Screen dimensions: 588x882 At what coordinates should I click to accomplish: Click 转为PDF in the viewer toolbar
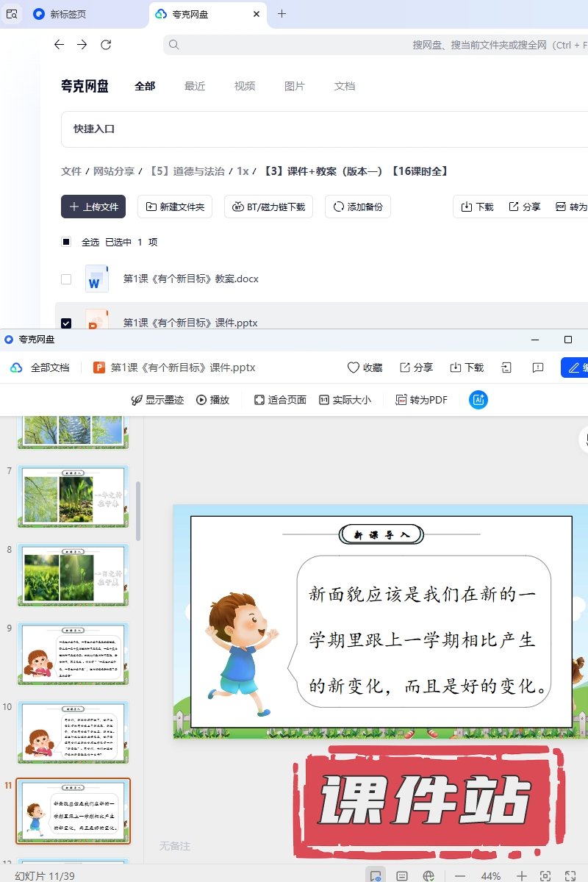coord(421,400)
